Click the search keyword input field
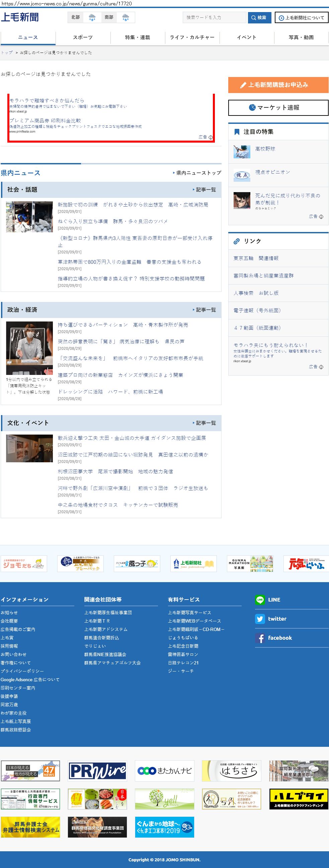The width and height of the screenshot is (329, 868). click(214, 17)
